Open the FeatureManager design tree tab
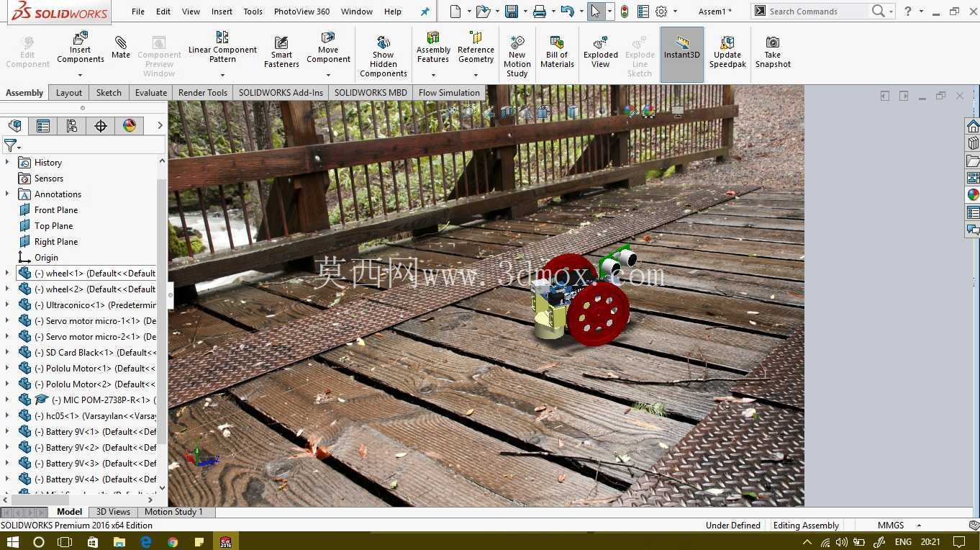 point(14,126)
